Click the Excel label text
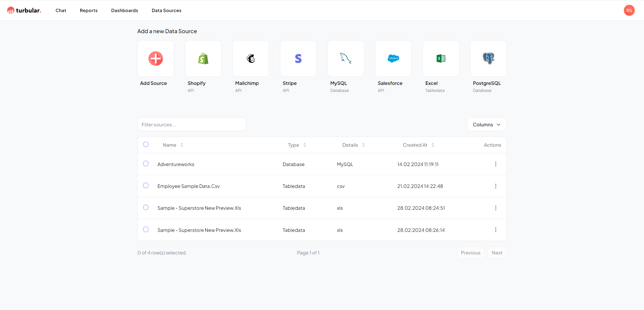 431,83
